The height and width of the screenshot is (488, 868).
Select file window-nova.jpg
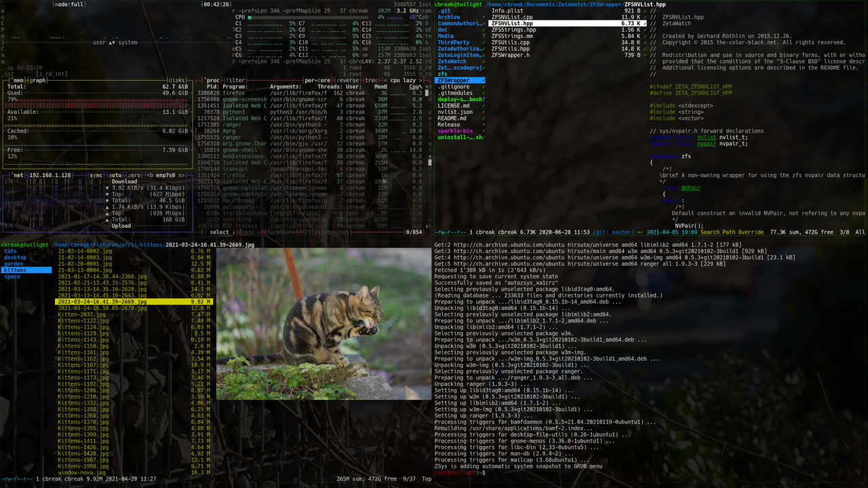coord(134,473)
